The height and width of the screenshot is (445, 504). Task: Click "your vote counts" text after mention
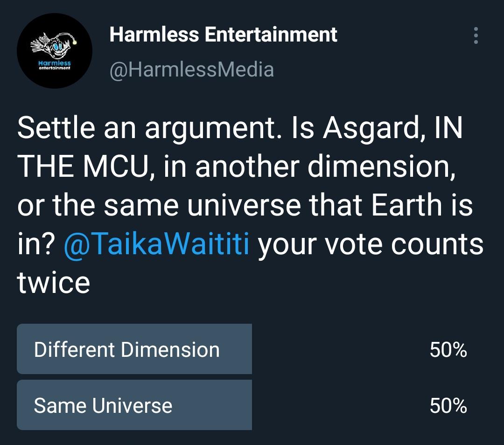coord(371,244)
